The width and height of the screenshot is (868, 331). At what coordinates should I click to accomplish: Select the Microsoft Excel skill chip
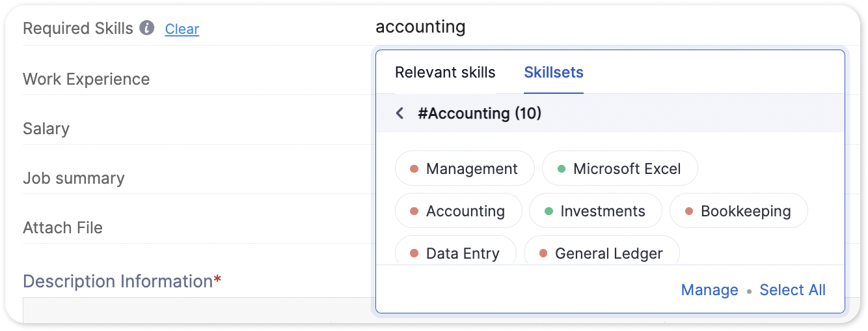click(619, 169)
